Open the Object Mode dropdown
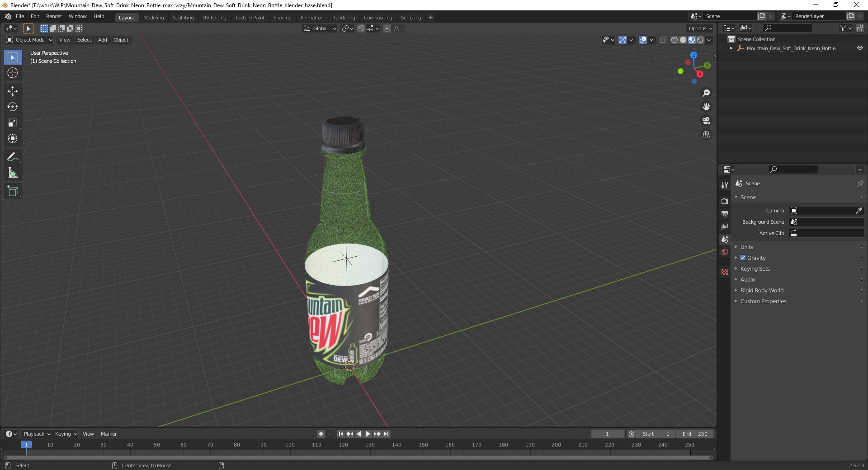868x470 pixels. [x=29, y=40]
